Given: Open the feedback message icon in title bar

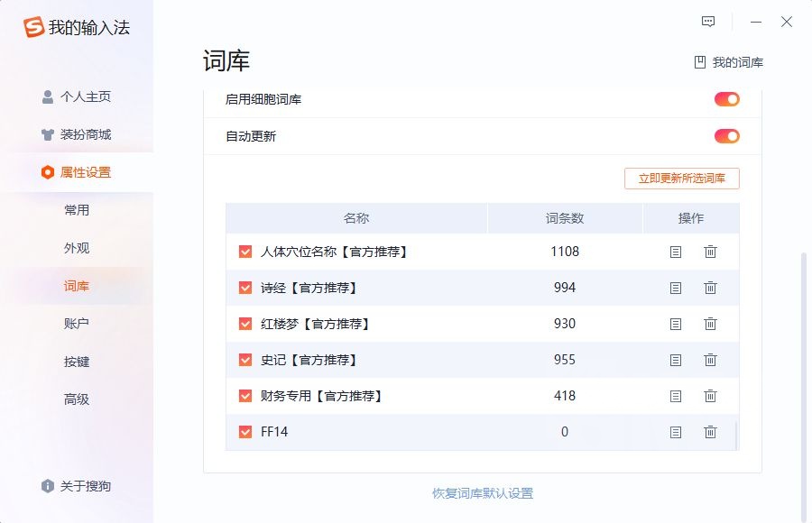Looking at the screenshot, I should [708, 22].
